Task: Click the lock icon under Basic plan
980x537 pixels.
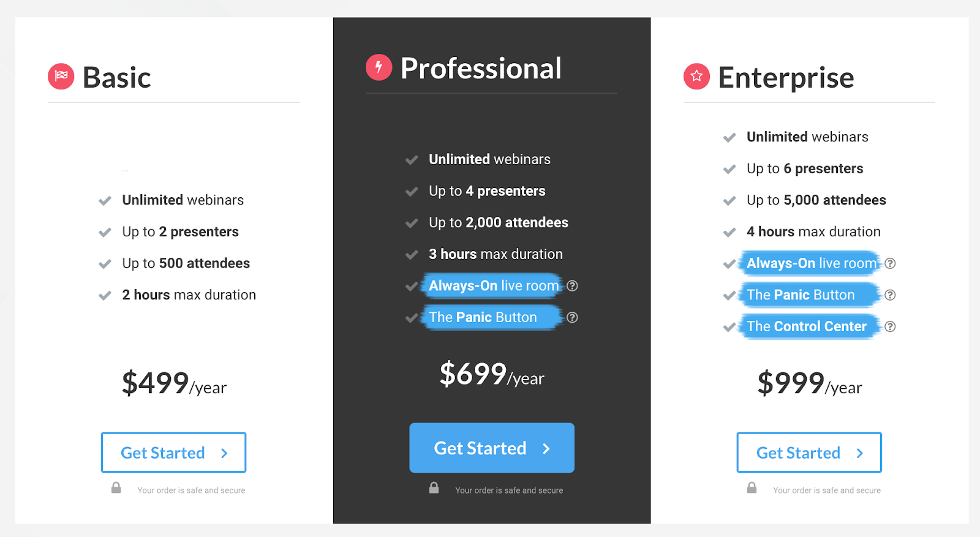Action: [x=116, y=488]
